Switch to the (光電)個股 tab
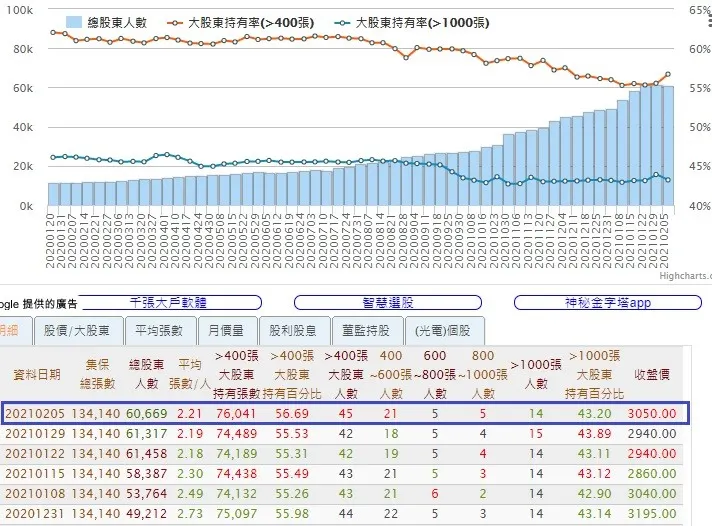 (x=444, y=331)
